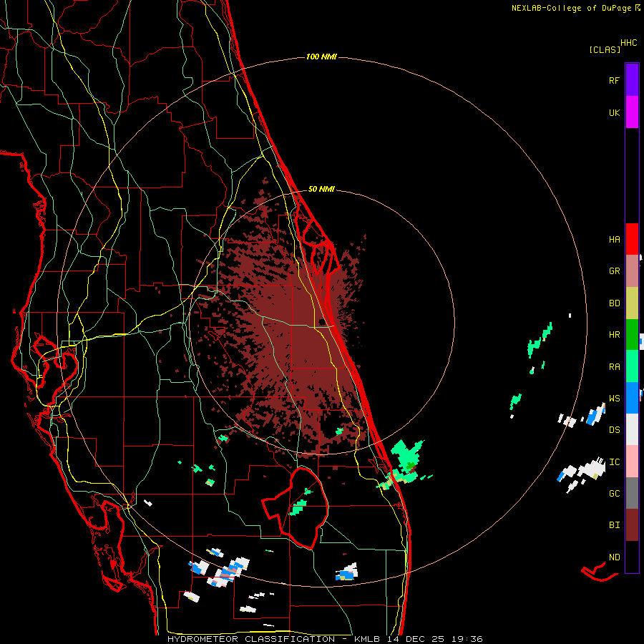Viewport: 644px width, 644px height.
Task: Click the "RA" legend label
Action: [x=614, y=367]
